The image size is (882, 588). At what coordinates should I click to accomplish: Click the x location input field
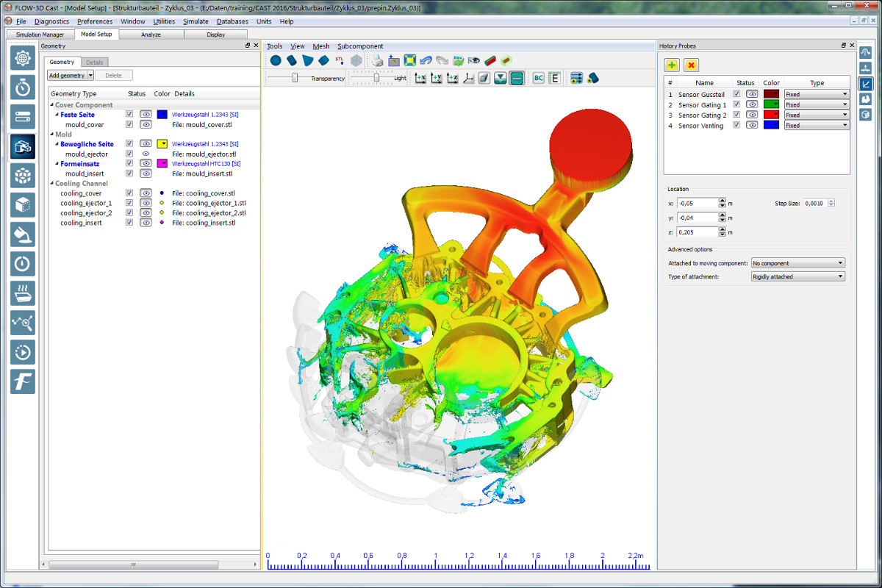697,203
